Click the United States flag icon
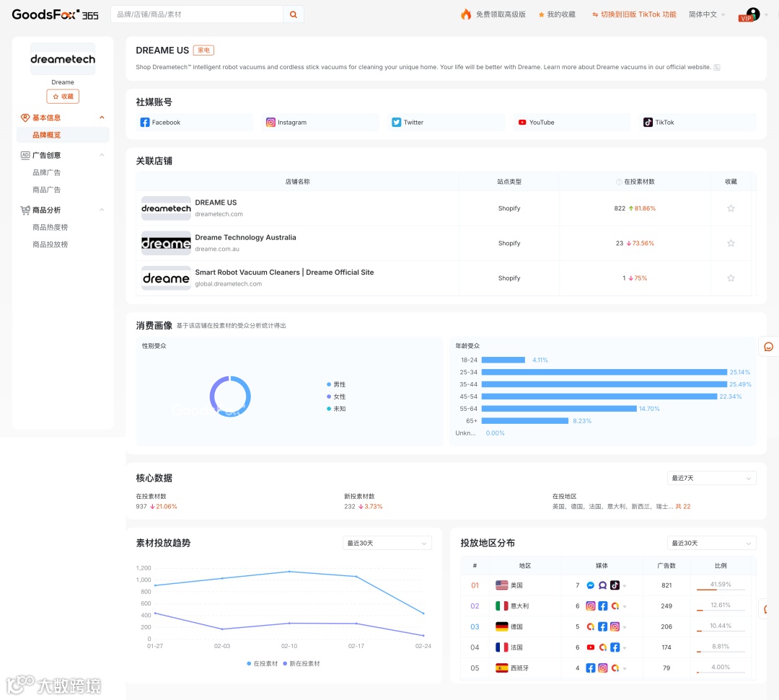 (x=502, y=585)
